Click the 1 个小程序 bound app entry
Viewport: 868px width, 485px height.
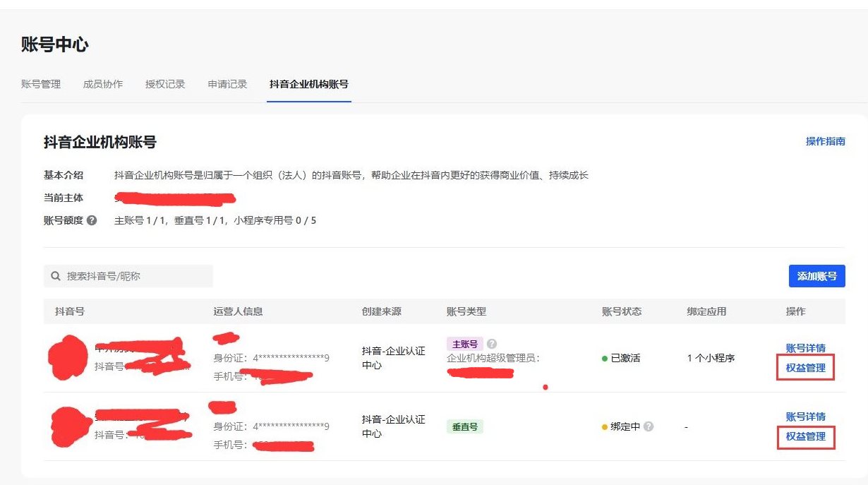(711, 358)
